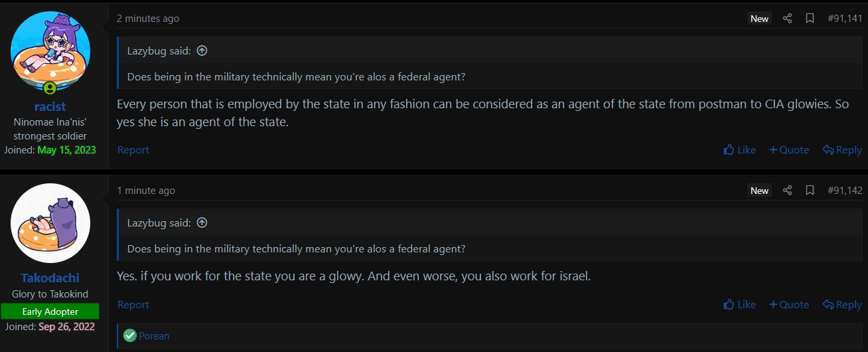Share post #91,142 via share icon
868x352 pixels.
788,191
